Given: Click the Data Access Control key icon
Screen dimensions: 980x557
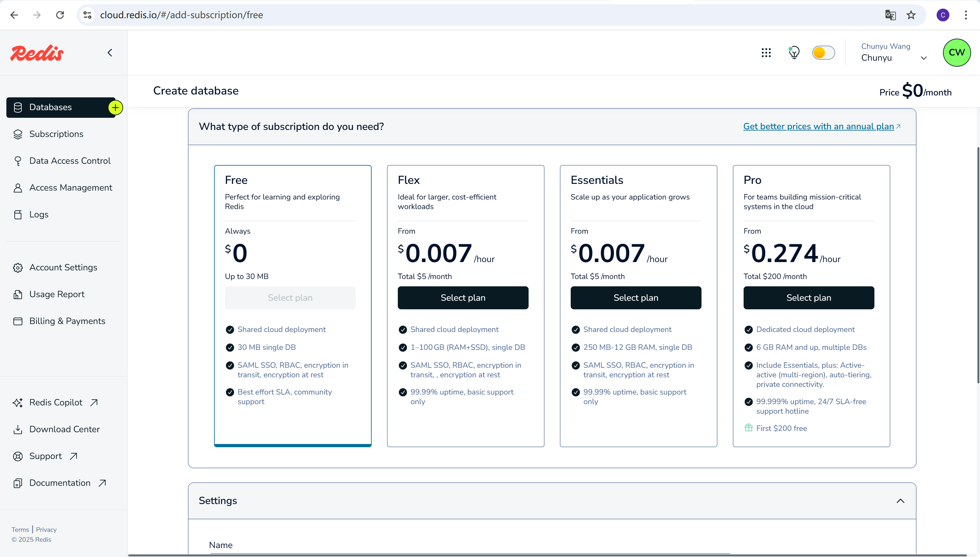Looking at the screenshot, I should (x=18, y=161).
